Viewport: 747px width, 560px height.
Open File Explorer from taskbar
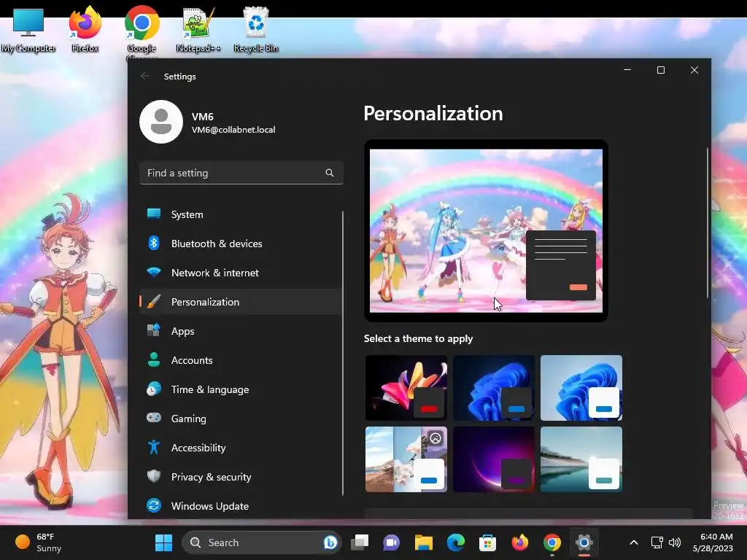click(424, 542)
